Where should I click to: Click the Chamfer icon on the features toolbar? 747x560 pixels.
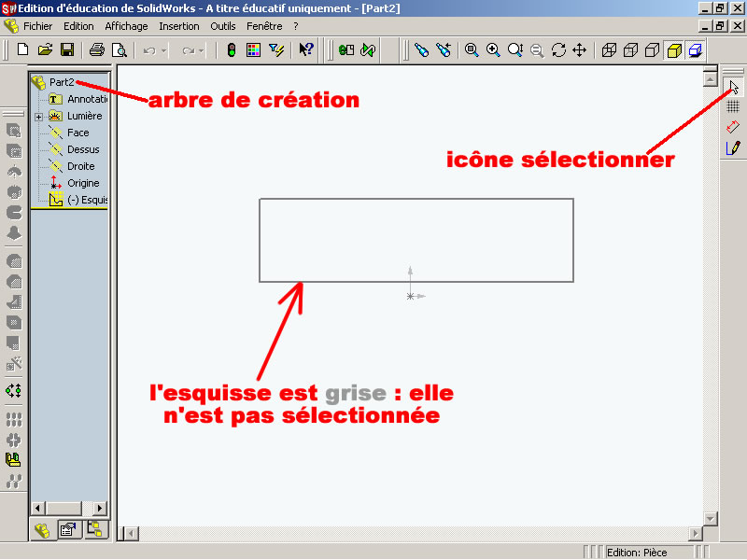[14, 282]
